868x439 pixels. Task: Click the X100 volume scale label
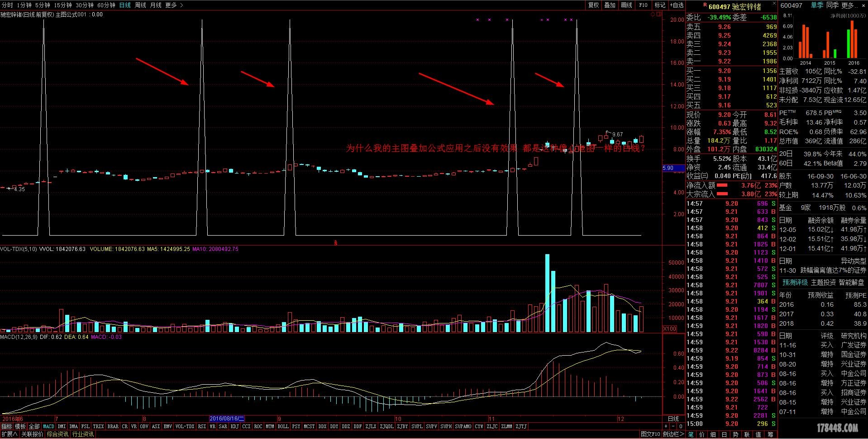(670, 329)
